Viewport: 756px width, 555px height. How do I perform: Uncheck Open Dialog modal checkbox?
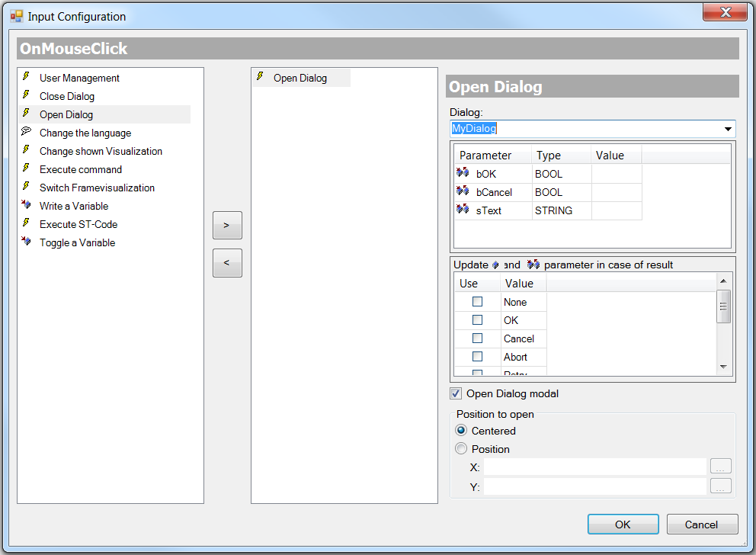pos(456,393)
